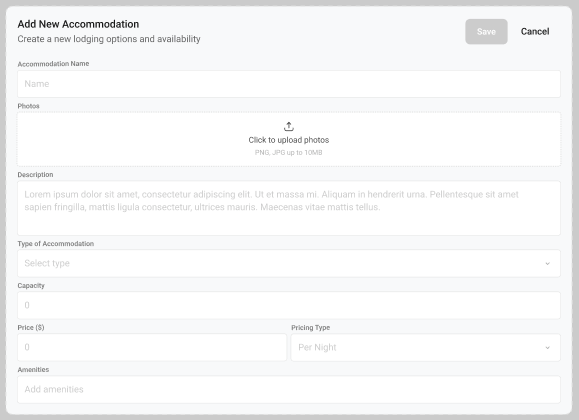The height and width of the screenshot is (420, 579).
Task: Click the chevron on the Select type field
Action: click(x=548, y=263)
